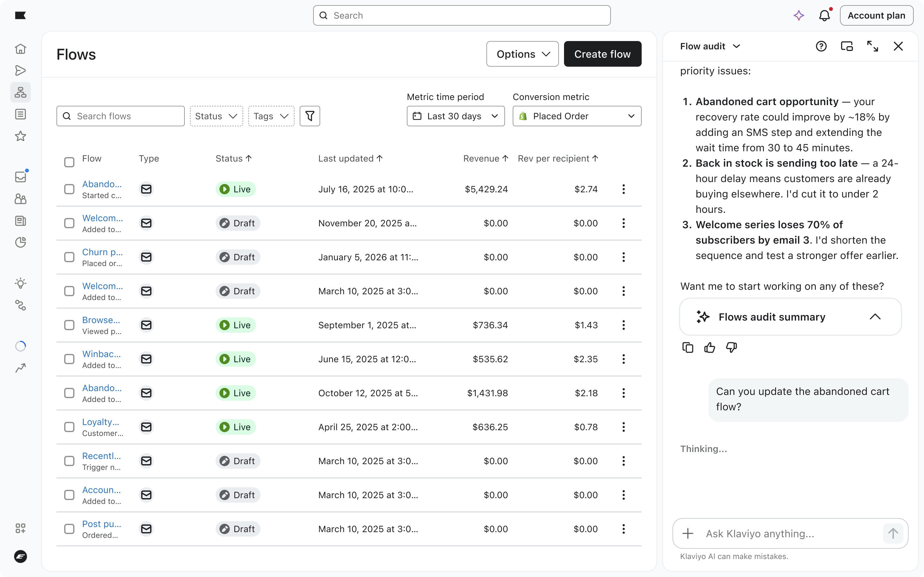Open the Status filter dropdown

click(216, 116)
